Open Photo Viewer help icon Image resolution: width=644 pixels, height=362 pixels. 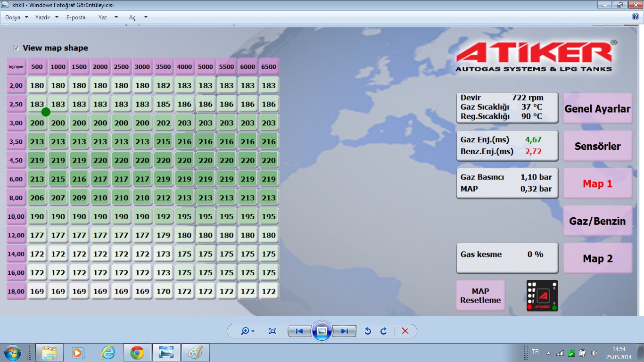(635, 16)
